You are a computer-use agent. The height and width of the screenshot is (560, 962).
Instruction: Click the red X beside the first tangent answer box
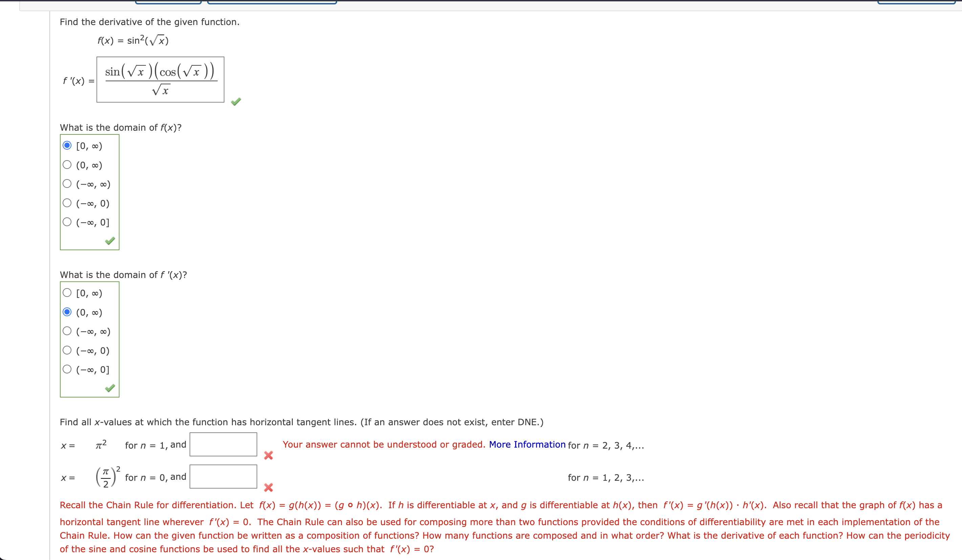coord(269,455)
